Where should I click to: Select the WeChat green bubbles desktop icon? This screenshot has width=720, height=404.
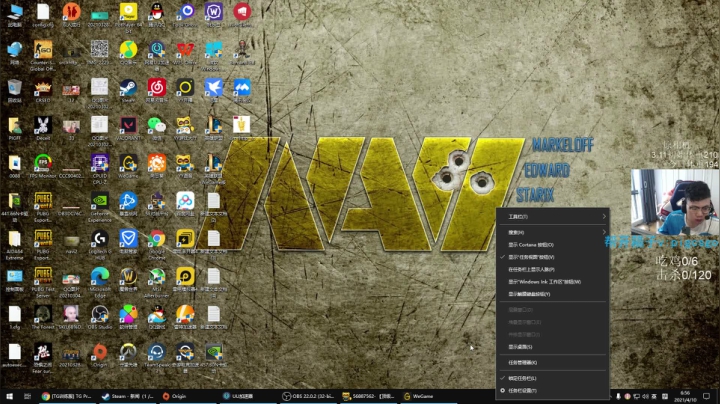[157, 129]
